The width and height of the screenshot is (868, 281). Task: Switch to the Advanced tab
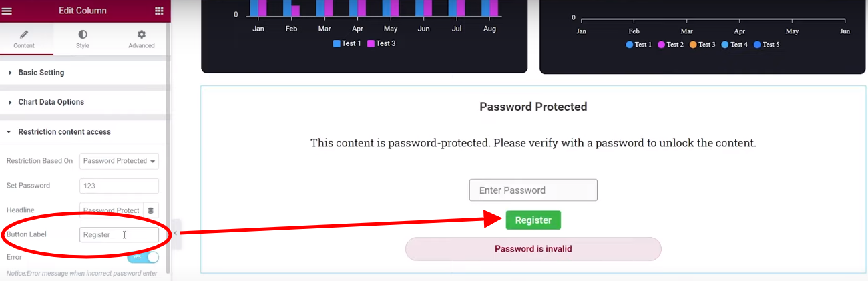tap(142, 39)
